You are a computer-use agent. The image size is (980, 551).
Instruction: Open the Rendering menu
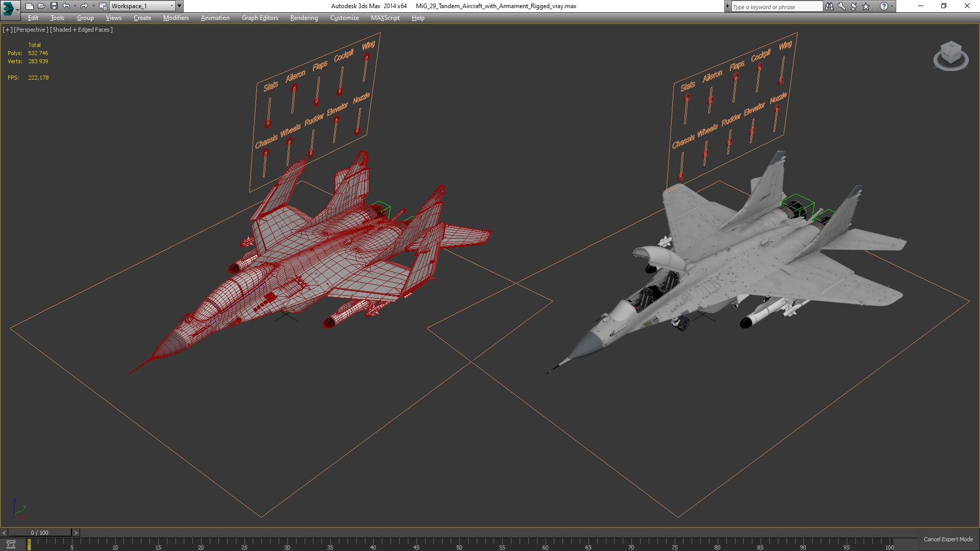pos(304,18)
